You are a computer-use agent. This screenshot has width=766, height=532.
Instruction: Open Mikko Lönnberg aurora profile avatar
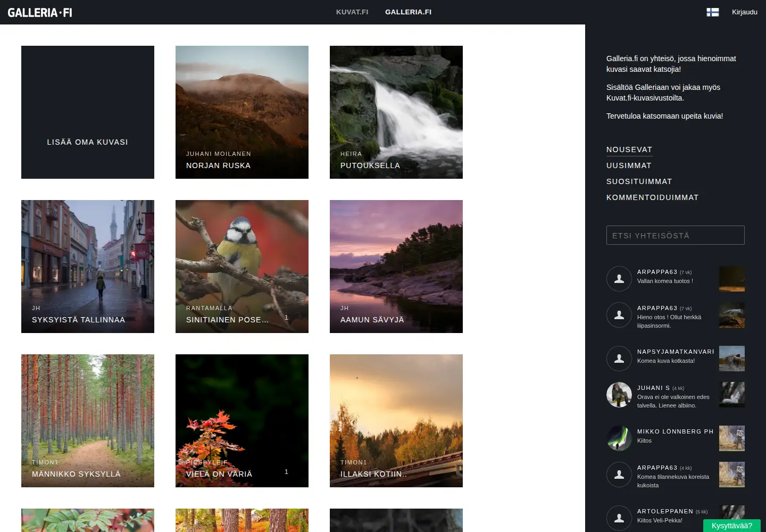point(619,438)
